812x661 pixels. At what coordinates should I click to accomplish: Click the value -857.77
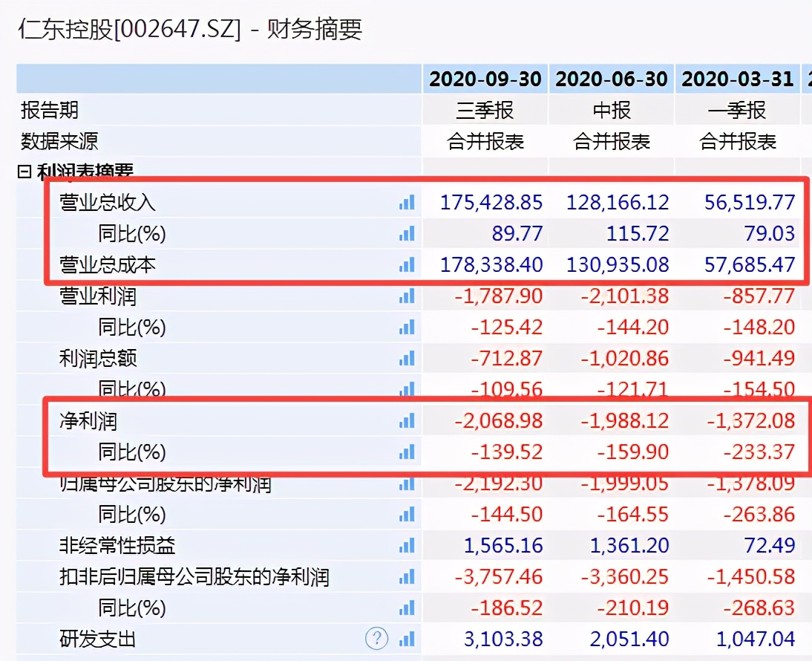click(759, 296)
